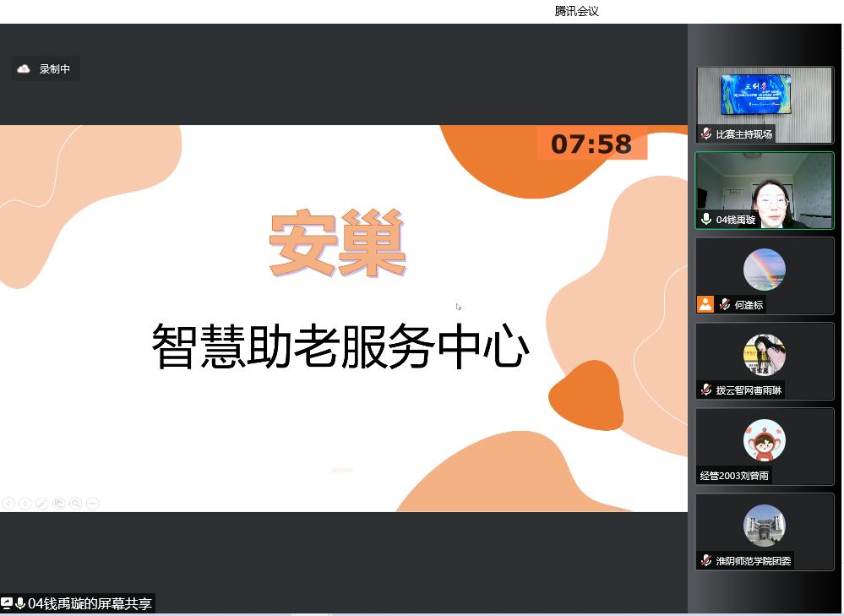Open the see-all-slides icon in the slideshow
This screenshot has width=844, height=616.
click(58, 504)
